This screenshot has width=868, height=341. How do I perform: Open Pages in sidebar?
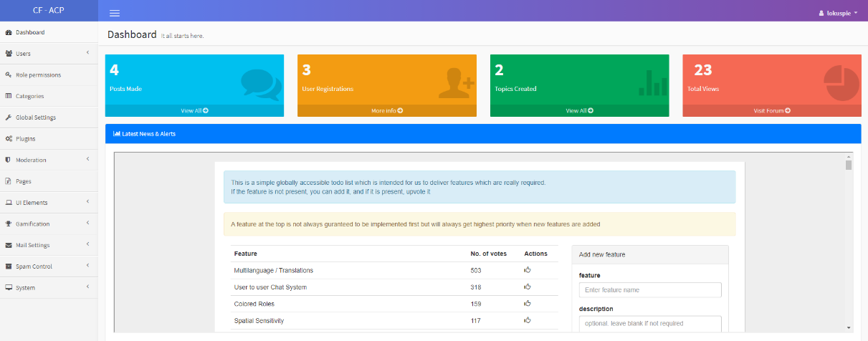pyautogui.click(x=49, y=181)
